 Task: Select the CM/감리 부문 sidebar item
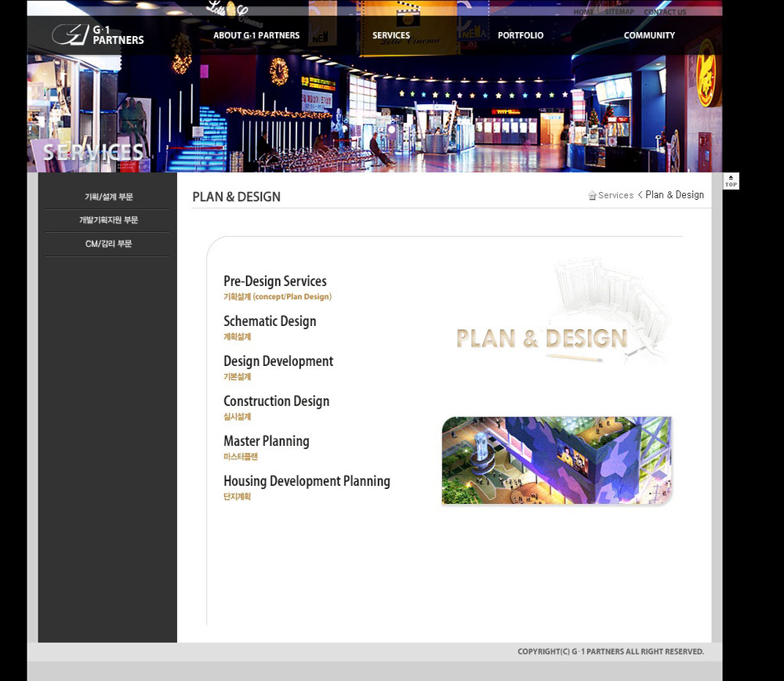point(109,245)
